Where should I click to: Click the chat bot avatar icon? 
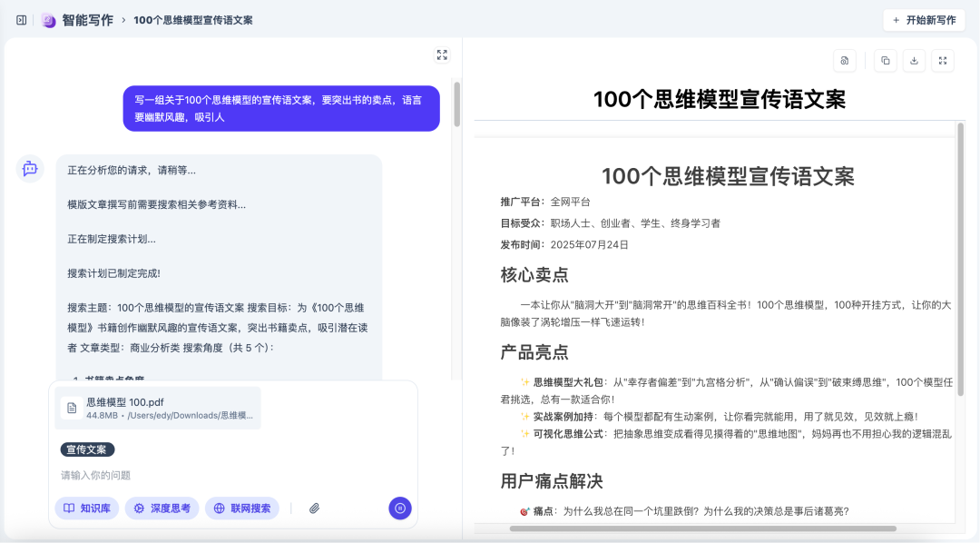click(x=30, y=169)
